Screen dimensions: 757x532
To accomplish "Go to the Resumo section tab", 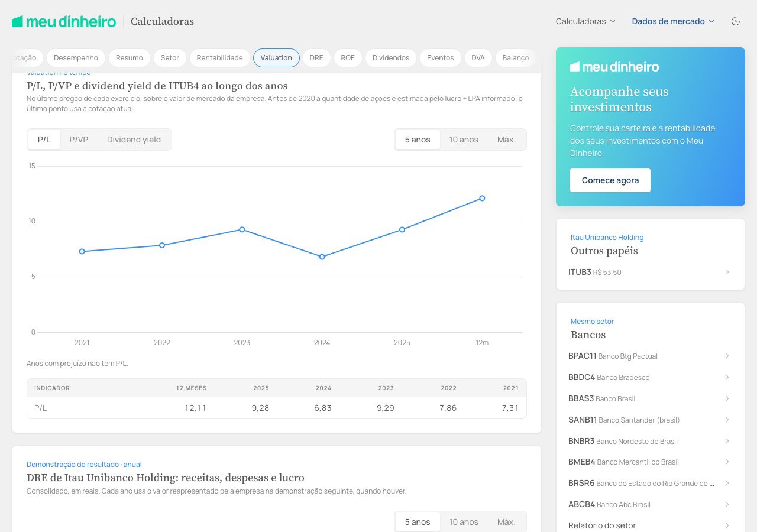I will pos(130,58).
